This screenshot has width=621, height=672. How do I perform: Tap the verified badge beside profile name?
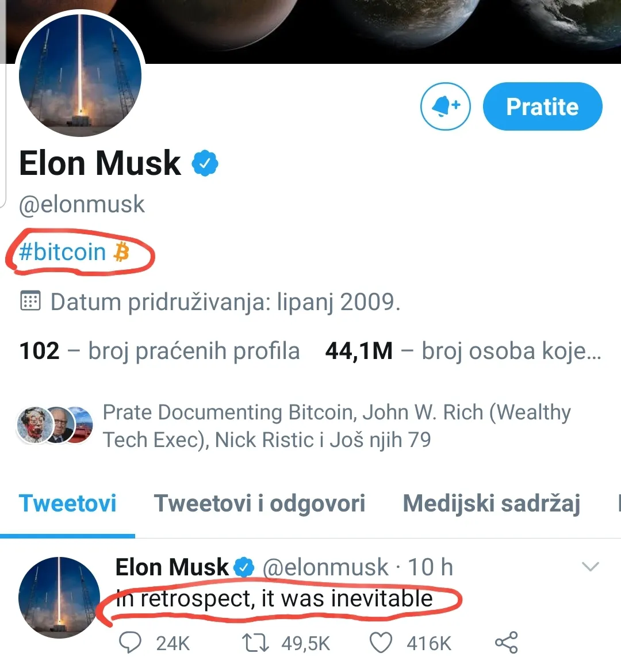coord(205,163)
